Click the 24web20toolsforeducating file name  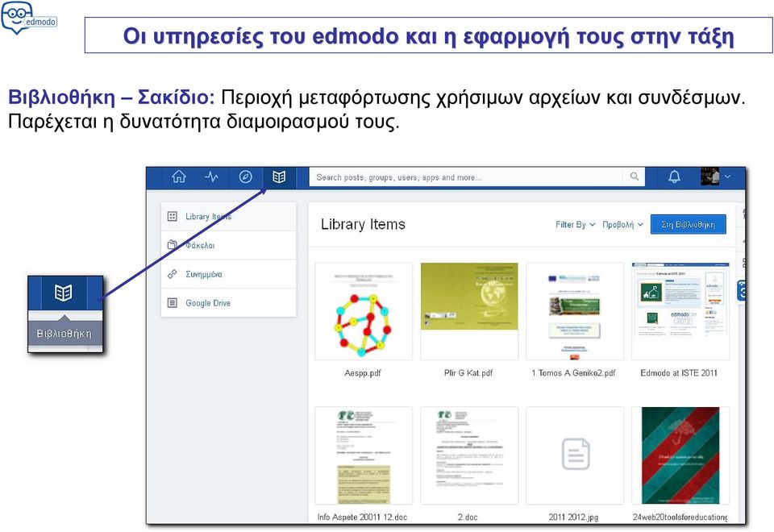click(680, 517)
